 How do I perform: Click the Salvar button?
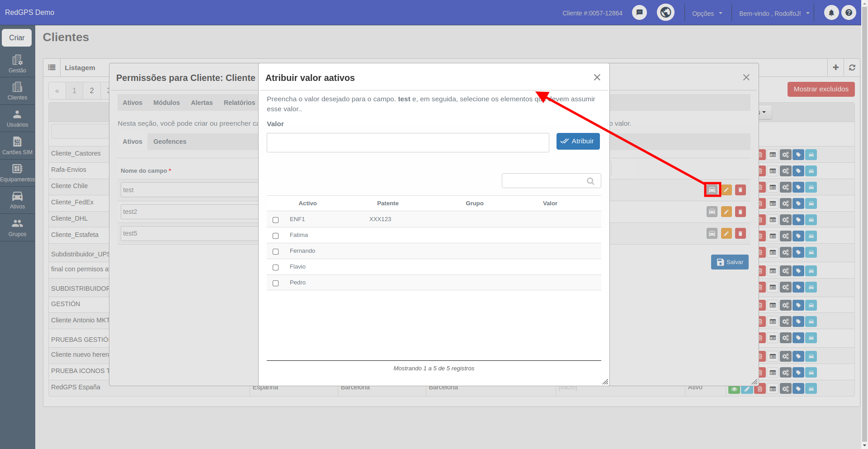(730, 262)
